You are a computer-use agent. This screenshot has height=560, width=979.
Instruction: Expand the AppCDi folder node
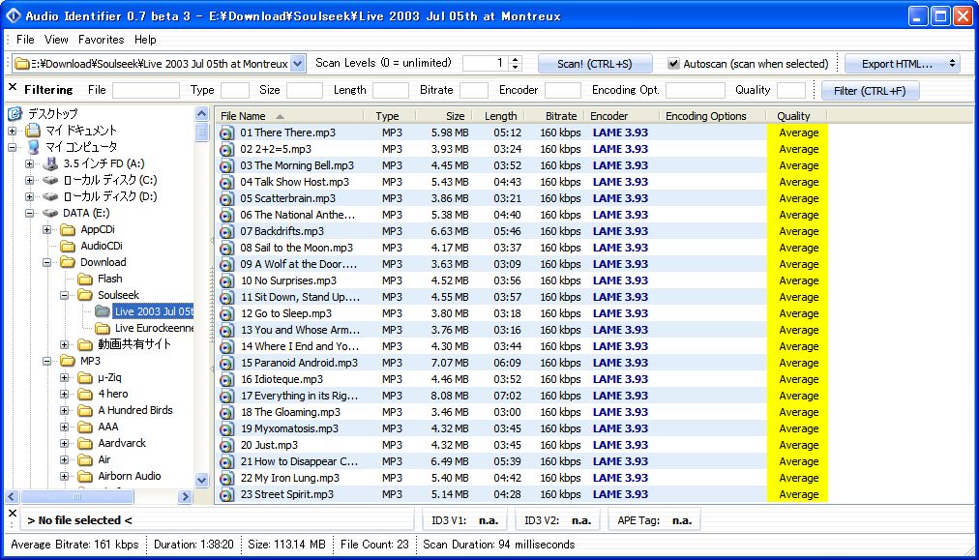pyautogui.click(x=46, y=230)
